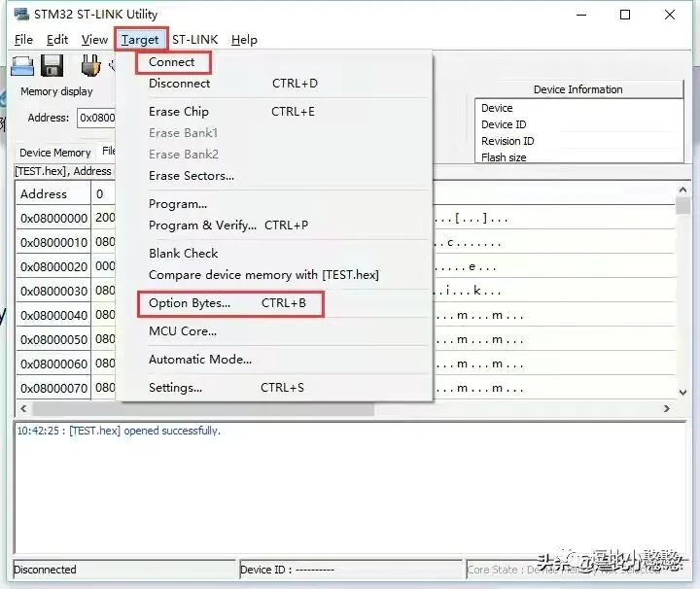
Task: Open the ST-LINK menu
Action: click(195, 40)
